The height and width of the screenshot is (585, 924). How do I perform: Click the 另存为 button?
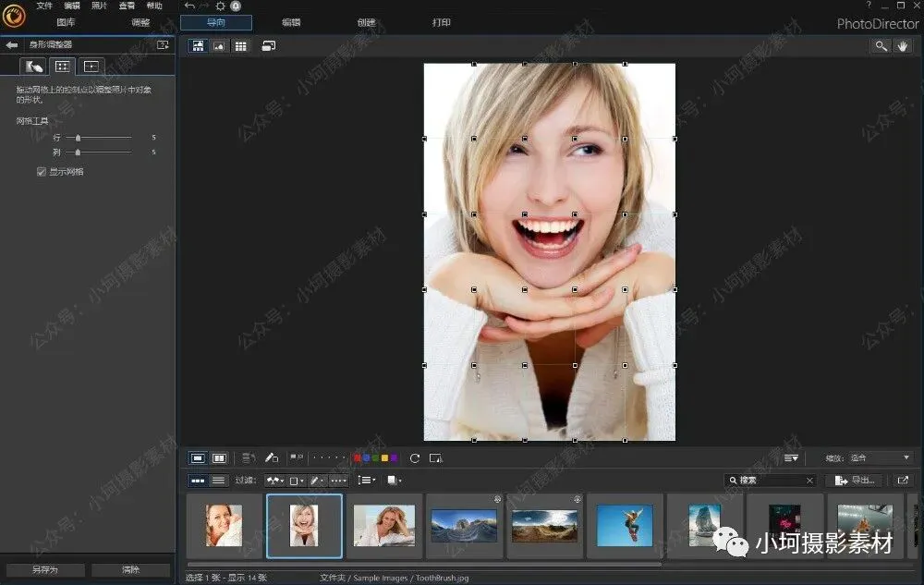44,570
